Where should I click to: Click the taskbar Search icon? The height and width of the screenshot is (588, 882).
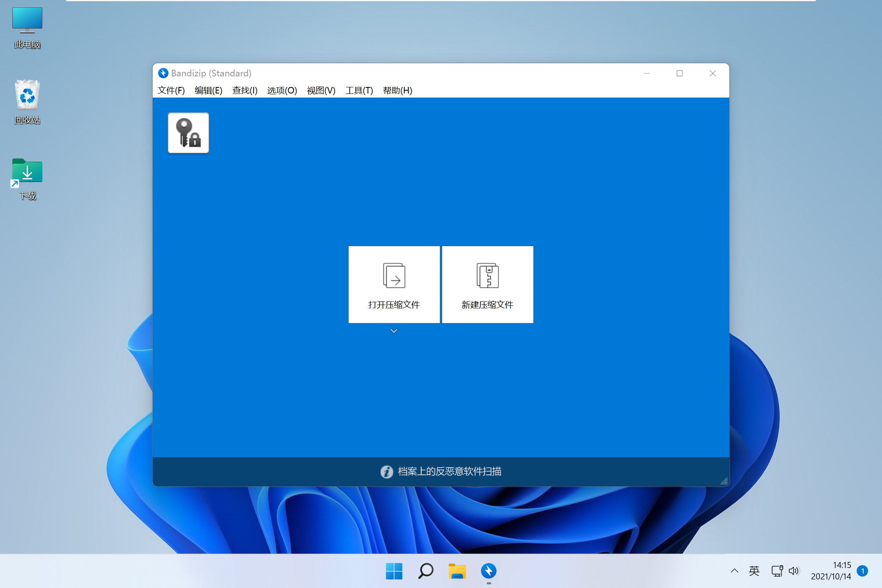click(425, 571)
